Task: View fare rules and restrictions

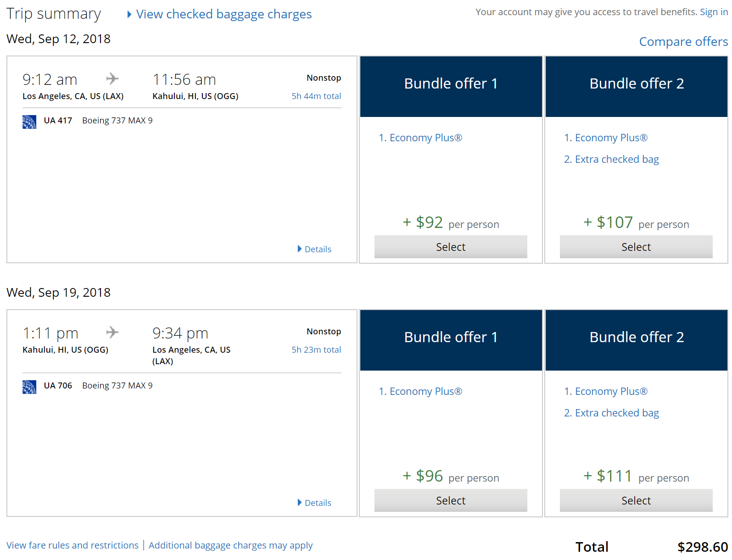Action: [73, 545]
